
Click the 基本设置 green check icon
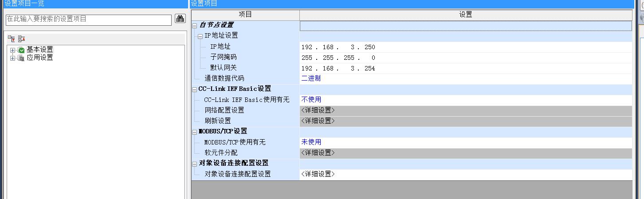coord(21,50)
